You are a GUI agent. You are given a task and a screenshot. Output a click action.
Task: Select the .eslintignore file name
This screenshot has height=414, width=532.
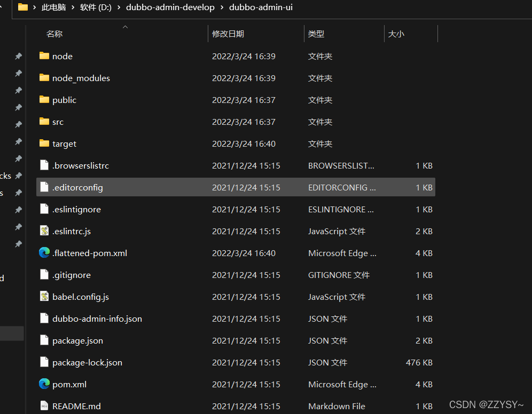coord(77,209)
